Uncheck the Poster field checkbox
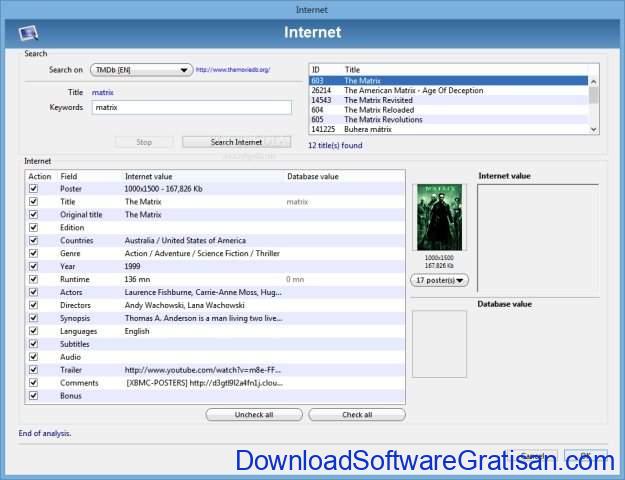The image size is (625, 480). tap(33, 188)
